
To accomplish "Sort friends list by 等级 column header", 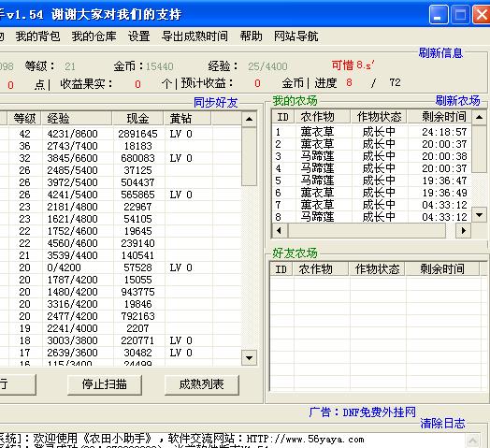I will pos(24,119).
